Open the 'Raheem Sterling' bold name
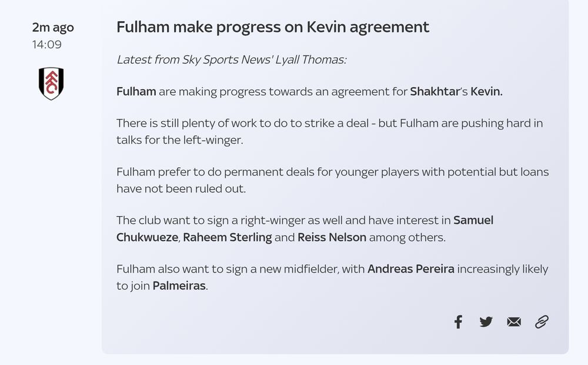Viewport: 588px width, 365px height. [227, 237]
